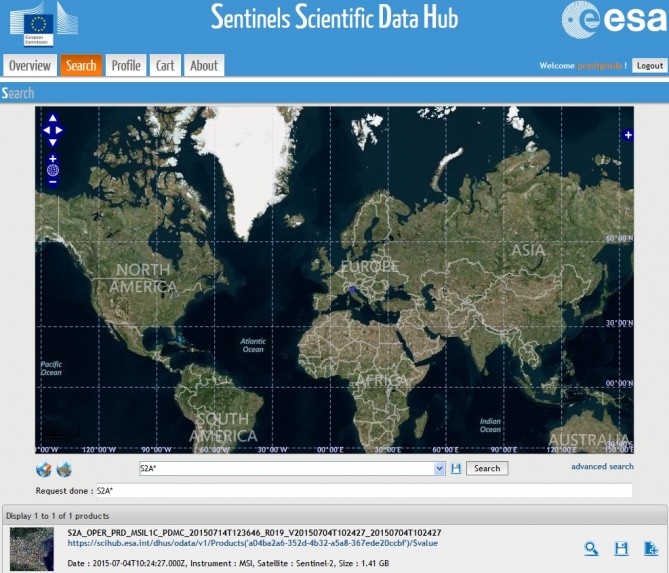This screenshot has height=573, width=669.
Task: Click the second globe icon below map
Action: (64, 469)
